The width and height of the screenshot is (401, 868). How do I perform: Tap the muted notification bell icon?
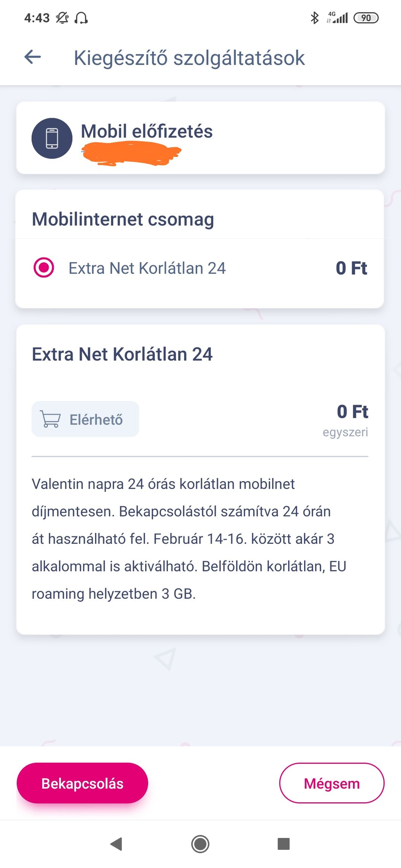62,18
